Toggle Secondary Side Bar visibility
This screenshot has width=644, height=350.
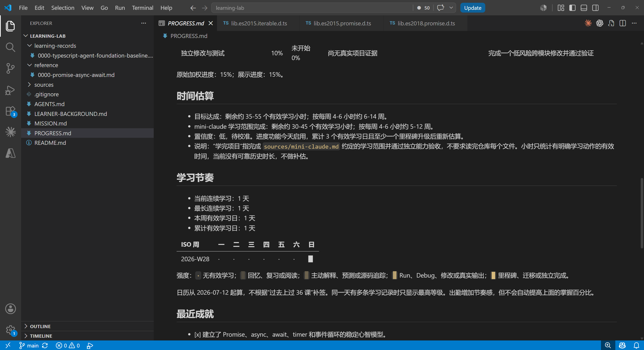coord(595,8)
